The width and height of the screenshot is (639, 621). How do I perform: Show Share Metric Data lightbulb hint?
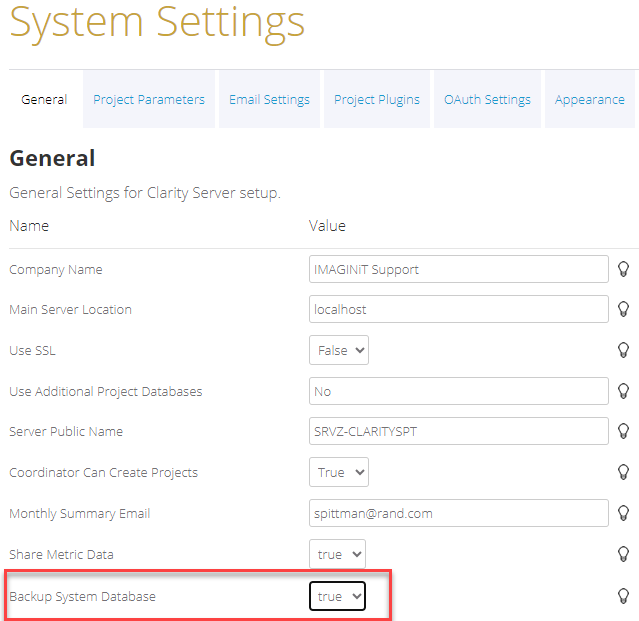(623, 554)
